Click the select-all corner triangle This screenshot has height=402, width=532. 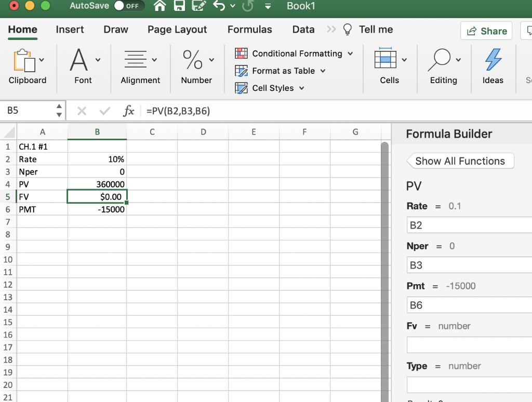click(9, 132)
